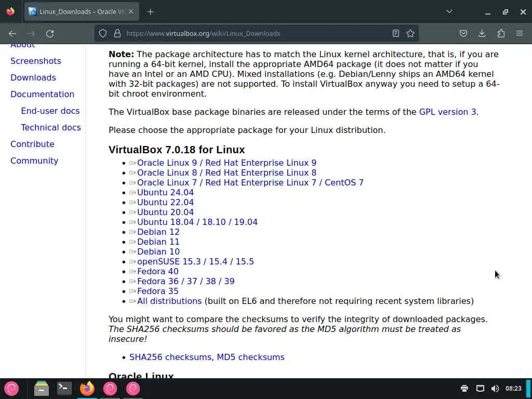Download the Fedora 35 package
The image size is (532, 399).
coord(158,291)
